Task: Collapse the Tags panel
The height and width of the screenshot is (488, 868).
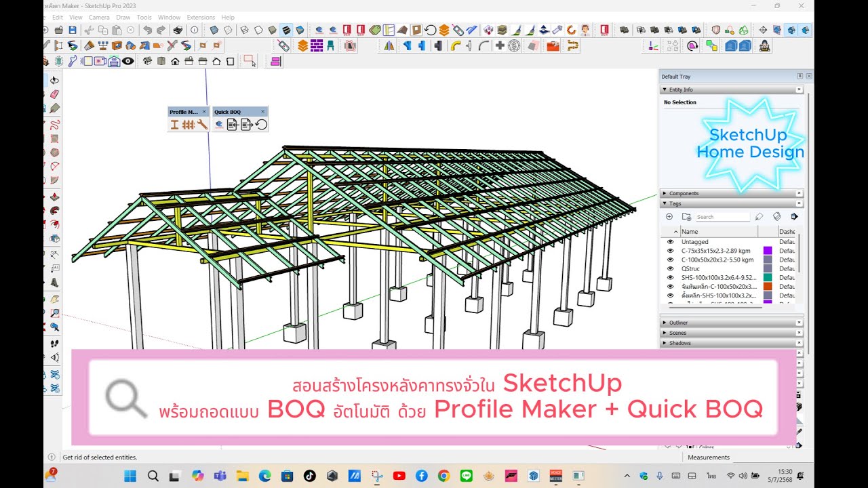Action: 665,203
